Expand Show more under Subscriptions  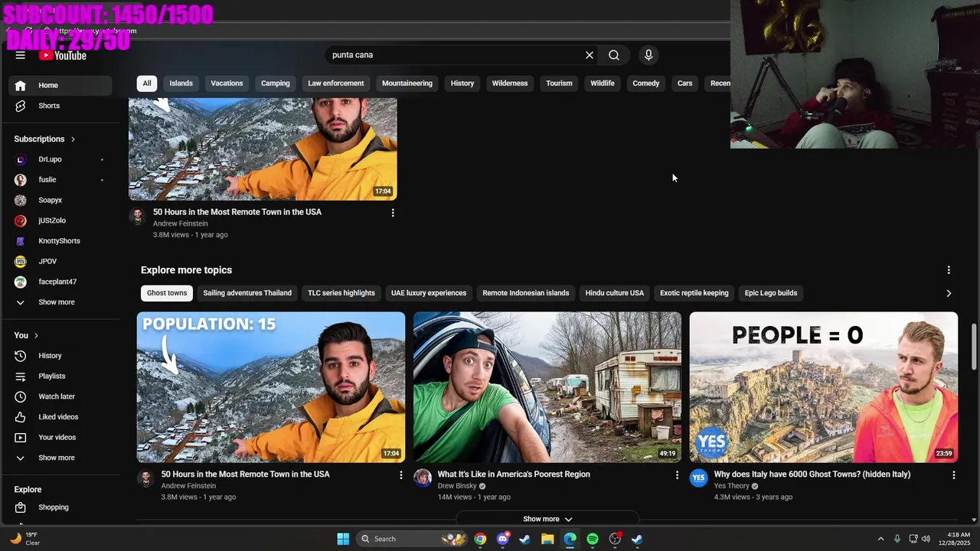click(x=60, y=302)
